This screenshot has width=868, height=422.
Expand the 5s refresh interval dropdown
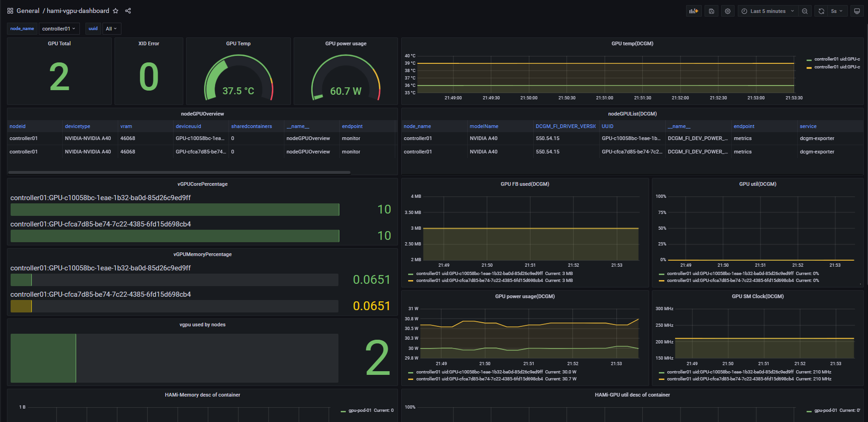point(837,11)
